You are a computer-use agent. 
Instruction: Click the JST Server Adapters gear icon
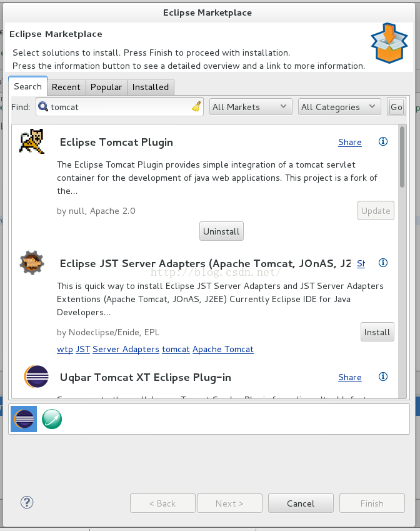coord(32,263)
